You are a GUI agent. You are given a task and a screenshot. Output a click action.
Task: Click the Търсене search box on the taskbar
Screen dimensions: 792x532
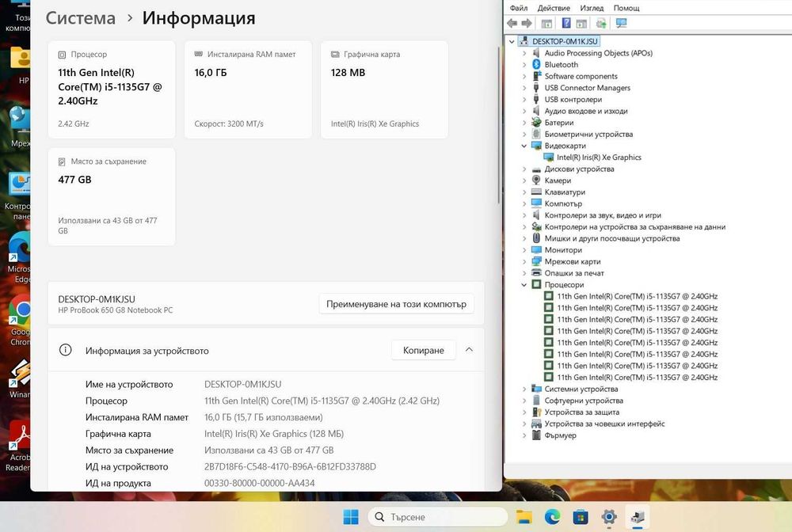[438, 517]
